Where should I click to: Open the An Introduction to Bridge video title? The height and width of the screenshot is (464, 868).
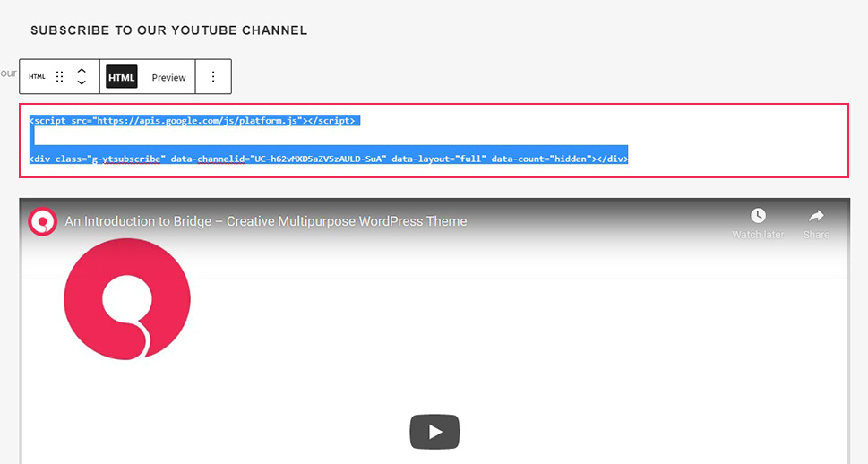point(266,221)
